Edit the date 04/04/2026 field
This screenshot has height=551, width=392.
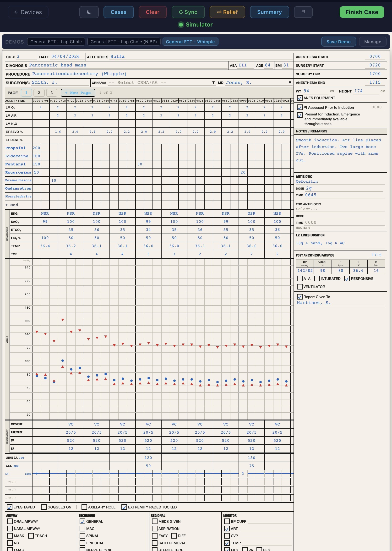tap(68, 56)
